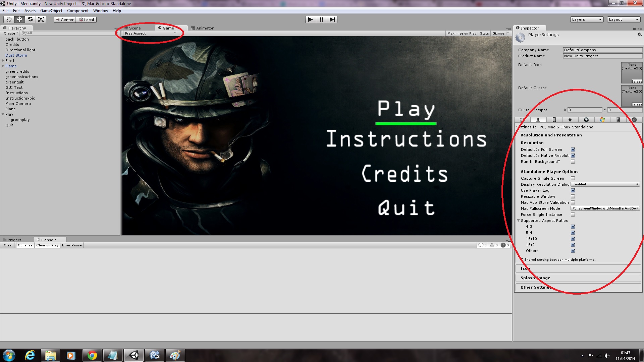This screenshot has width=644, height=362.
Task: Click the Stats button
Action: (484, 33)
